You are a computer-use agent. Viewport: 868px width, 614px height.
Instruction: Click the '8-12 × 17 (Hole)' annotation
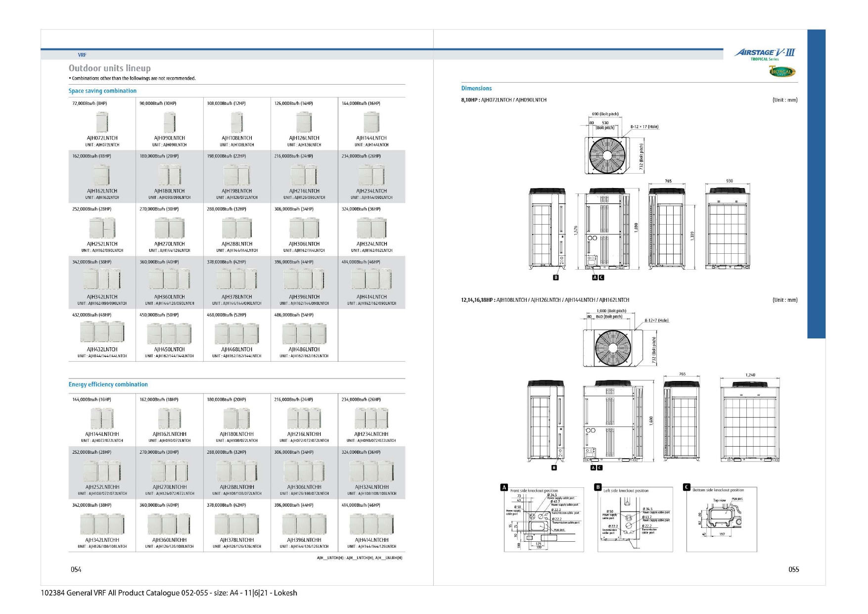click(644, 127)
